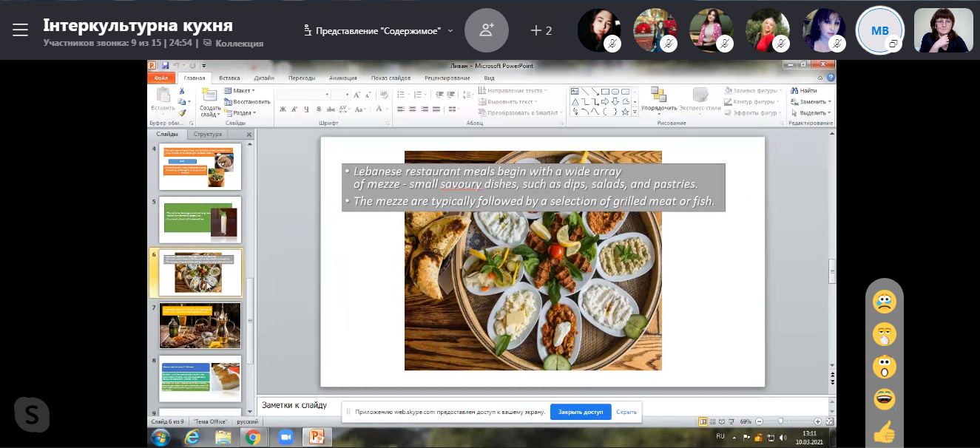The width and height of the screenshot is (980, 448).
Task: Expand the Представление "Содержимое" dropdown
Action: [450, 30]
